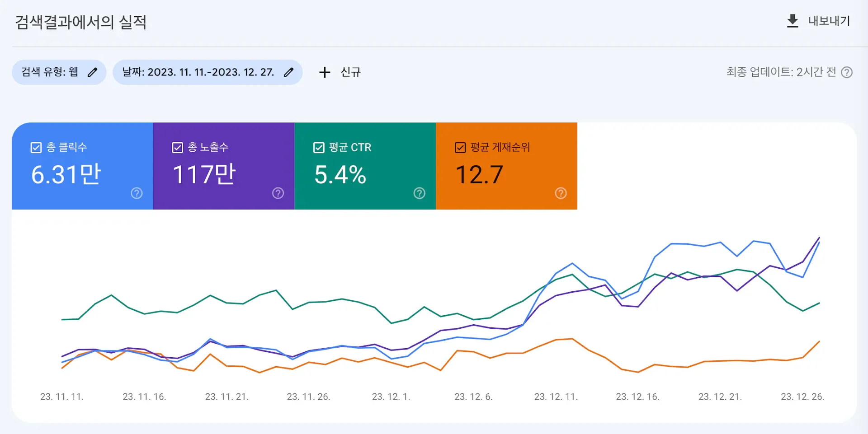The height and width of the screenshot is (434, 868).
Task: Disable the 평균 CTR checkbox
Action: 319,147
